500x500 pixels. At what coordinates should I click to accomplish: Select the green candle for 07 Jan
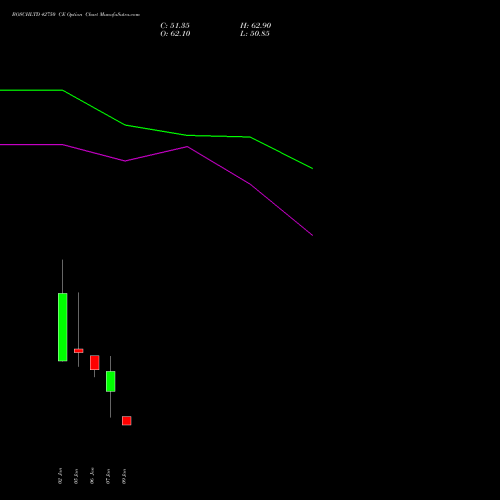pyautogui.click(x=111, y=381)
